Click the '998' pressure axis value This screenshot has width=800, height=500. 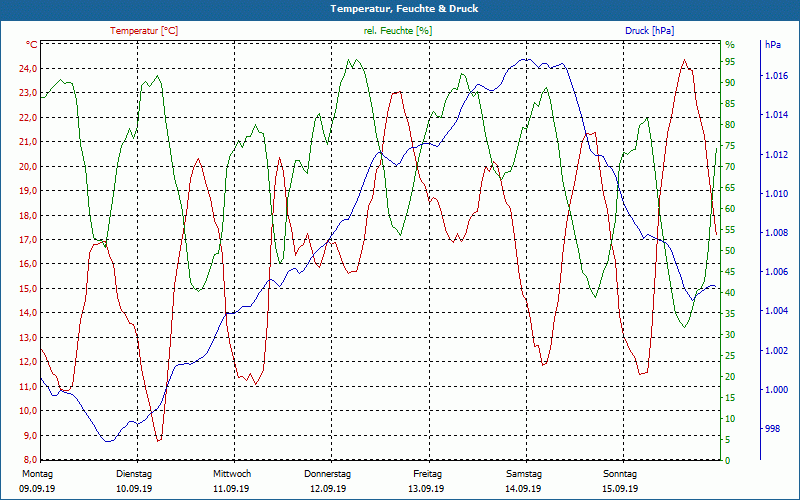point(772,429)
